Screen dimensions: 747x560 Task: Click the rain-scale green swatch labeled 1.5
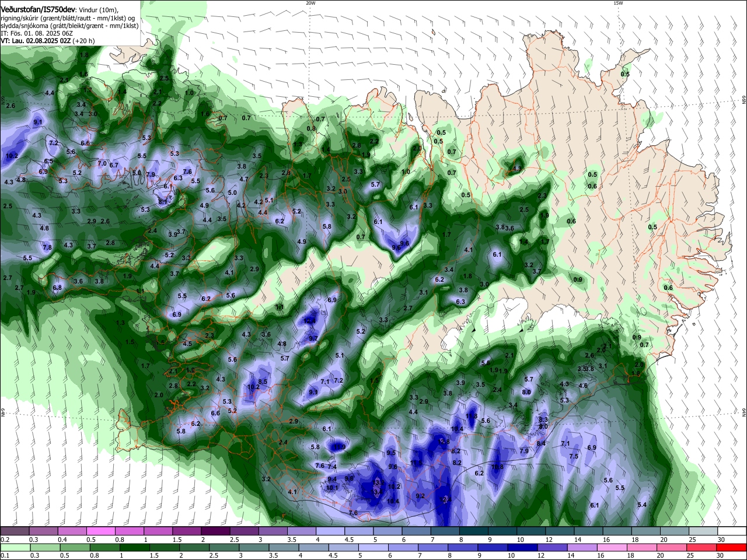pos(165,547)
